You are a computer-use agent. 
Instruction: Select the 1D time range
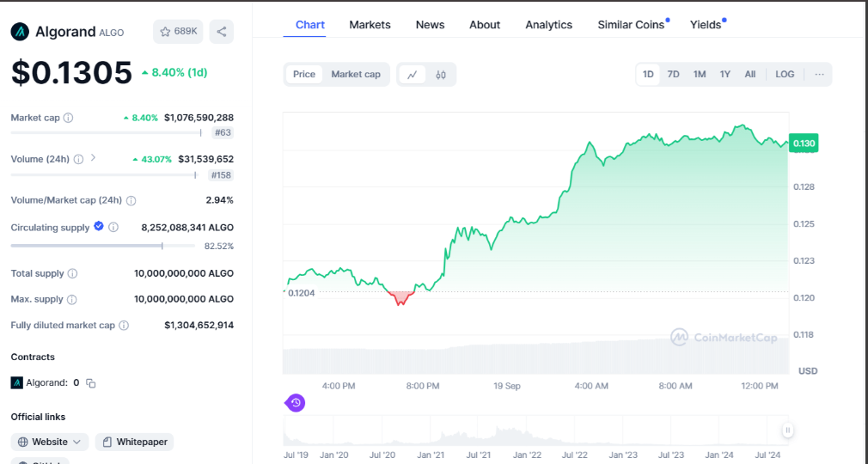click(648, 74)
